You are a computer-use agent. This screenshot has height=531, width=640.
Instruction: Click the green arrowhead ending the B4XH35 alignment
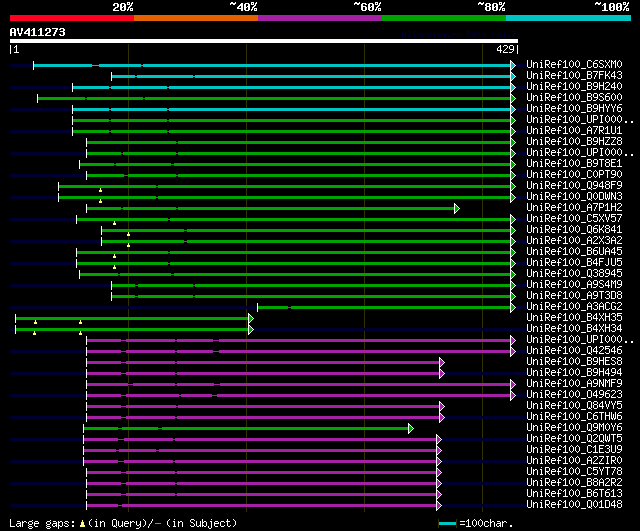pos(251,318)
